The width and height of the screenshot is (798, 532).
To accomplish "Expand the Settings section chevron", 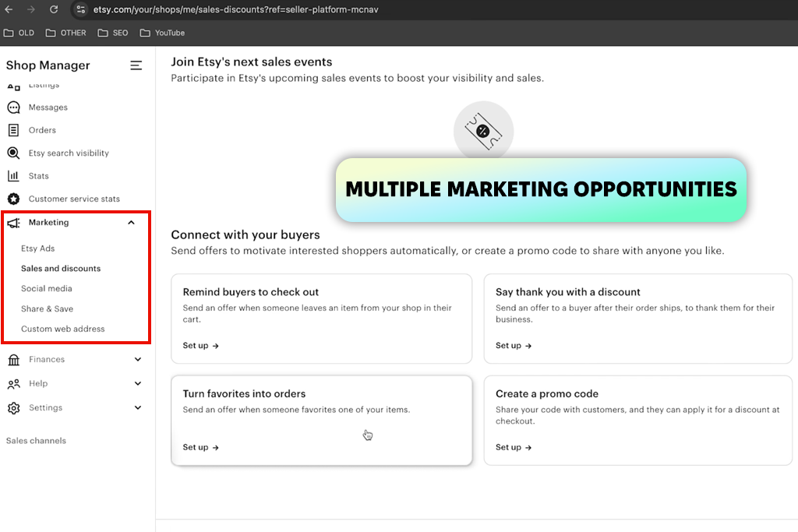I will [x=138, y=407].
